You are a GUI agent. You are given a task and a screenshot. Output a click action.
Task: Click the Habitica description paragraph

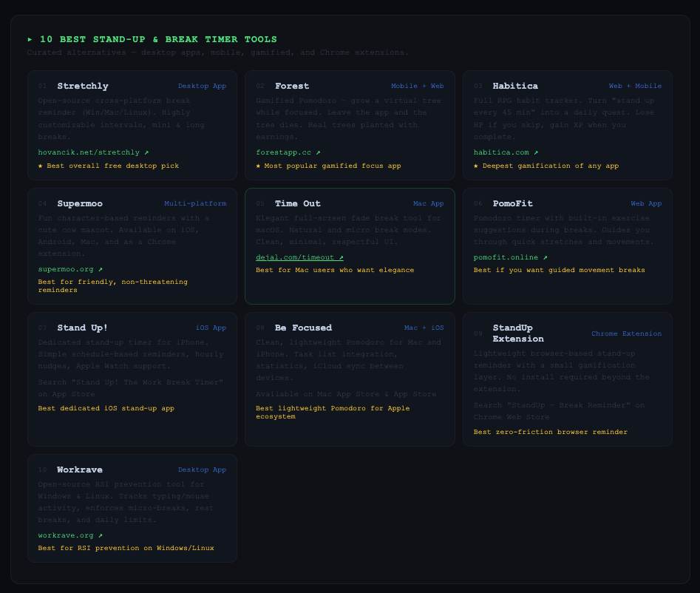pos(564,119)
